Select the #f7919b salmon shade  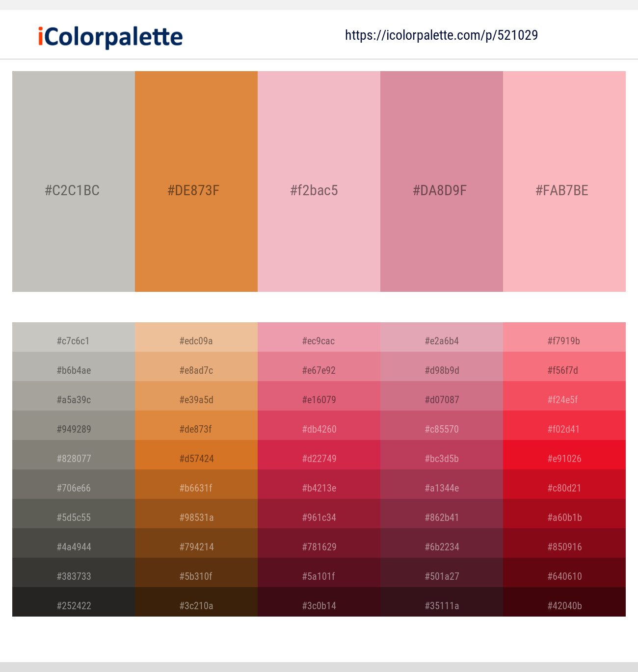click(x=564, y=337)
